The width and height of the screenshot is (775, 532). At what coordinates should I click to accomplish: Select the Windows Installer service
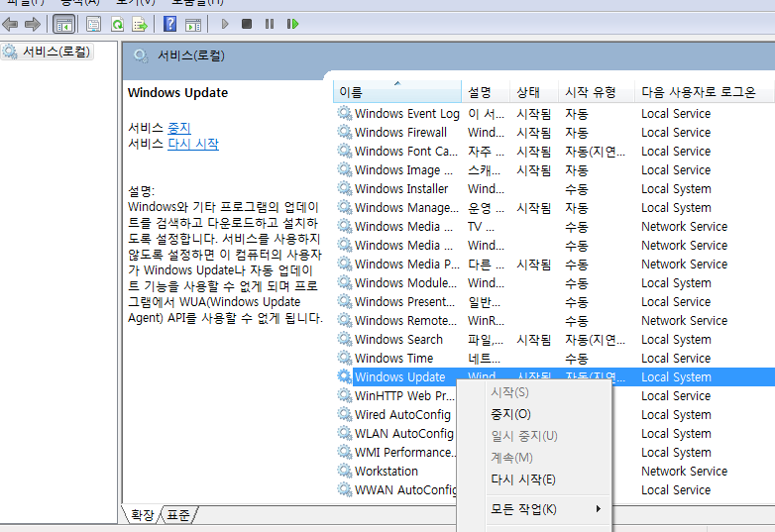click(401, 188)
